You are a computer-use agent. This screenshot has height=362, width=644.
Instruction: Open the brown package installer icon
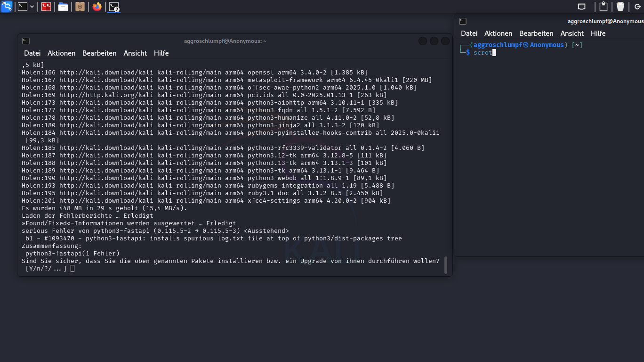[x=80, y=7]
